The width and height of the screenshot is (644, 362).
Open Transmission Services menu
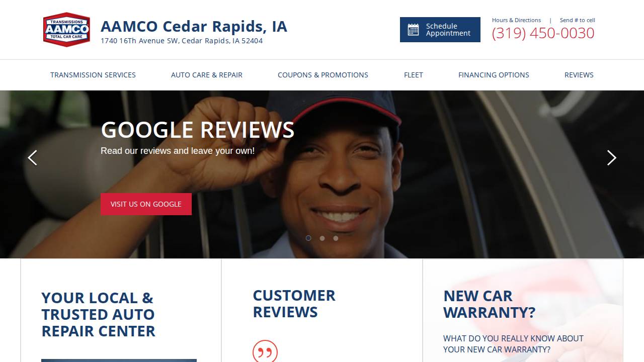[93, 75]
